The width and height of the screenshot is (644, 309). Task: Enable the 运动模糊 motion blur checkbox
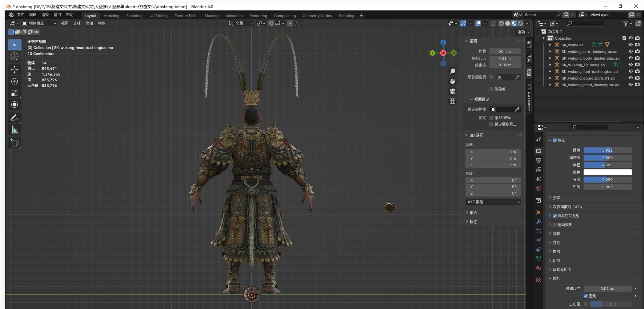[555, 225]
